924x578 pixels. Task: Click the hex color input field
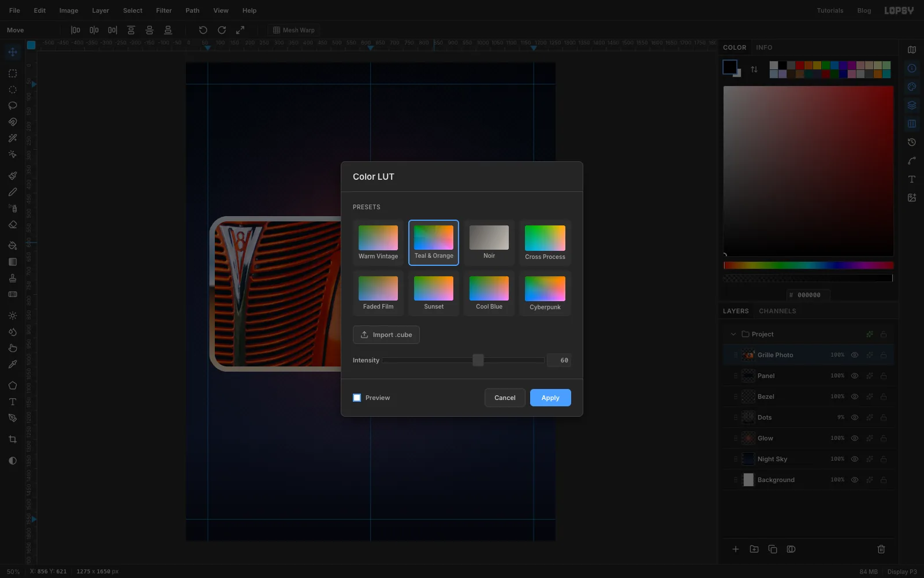pyautogui.click(x=808, y=295)
